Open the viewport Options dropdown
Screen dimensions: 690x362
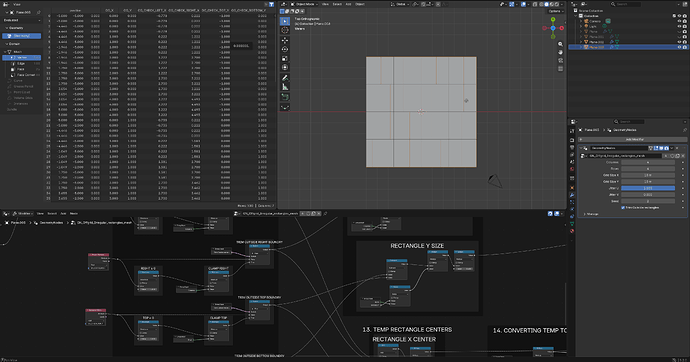tap(556, 11)
